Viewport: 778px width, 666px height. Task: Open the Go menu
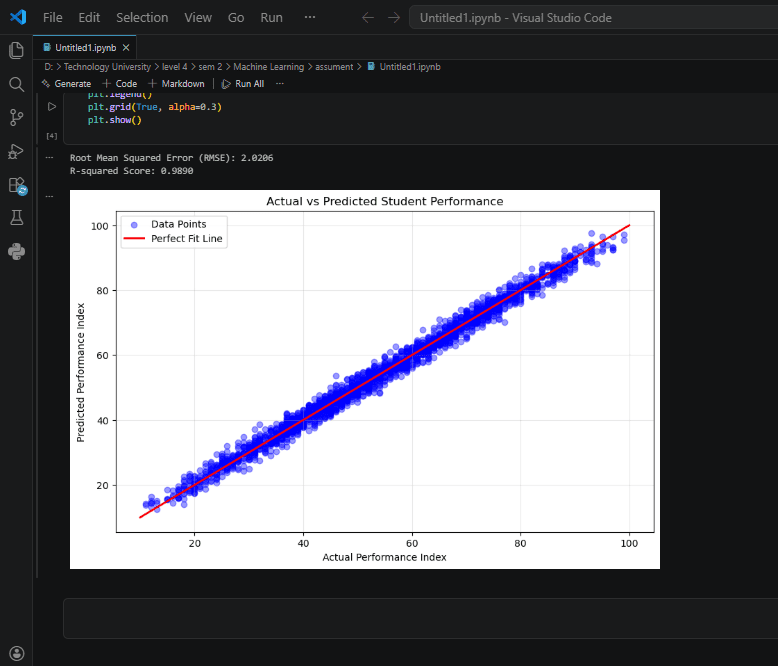(x=236, y=18)
